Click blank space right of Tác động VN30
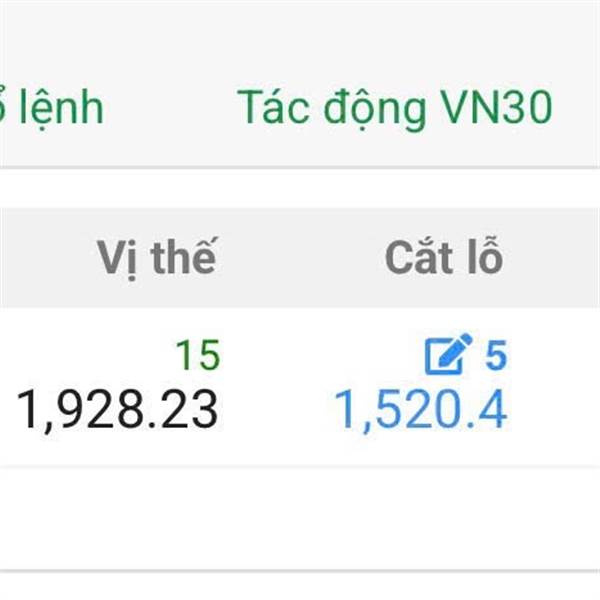 577,108
